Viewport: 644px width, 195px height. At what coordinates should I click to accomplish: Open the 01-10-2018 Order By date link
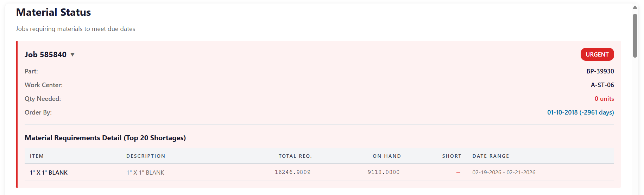(580, 112)
